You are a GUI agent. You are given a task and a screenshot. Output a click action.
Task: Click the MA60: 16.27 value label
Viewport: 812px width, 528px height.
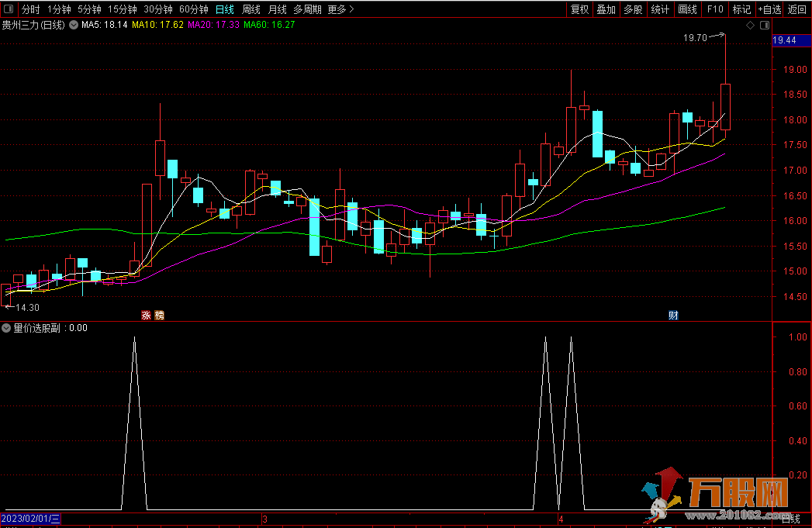point(269,24)
